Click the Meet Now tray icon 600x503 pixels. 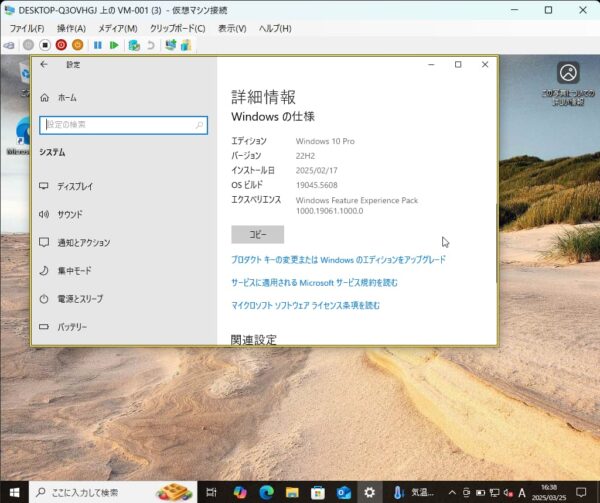pyautogui.click(x=466, y=493)
